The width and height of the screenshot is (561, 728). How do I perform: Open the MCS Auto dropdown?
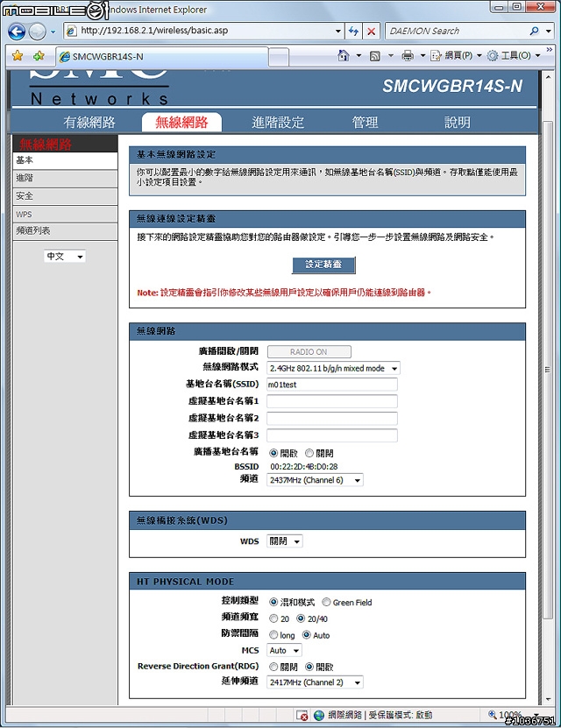click(284, 650)
